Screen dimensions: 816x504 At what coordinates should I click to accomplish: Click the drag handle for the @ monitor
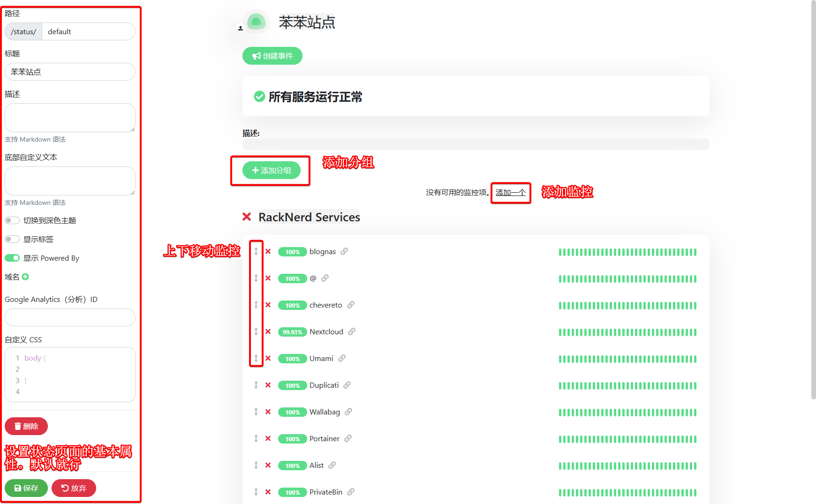point(256,278)
